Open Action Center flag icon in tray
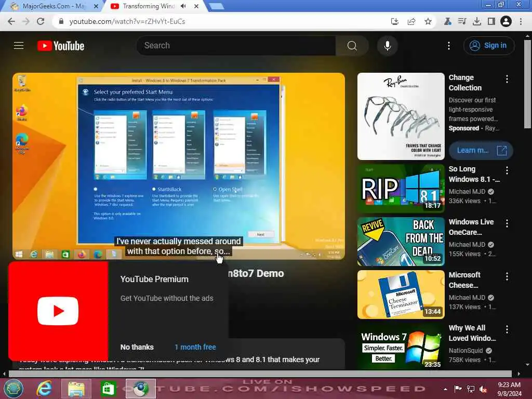The width and height of the screenshot is (532, 399). click(x=458, y=389)
